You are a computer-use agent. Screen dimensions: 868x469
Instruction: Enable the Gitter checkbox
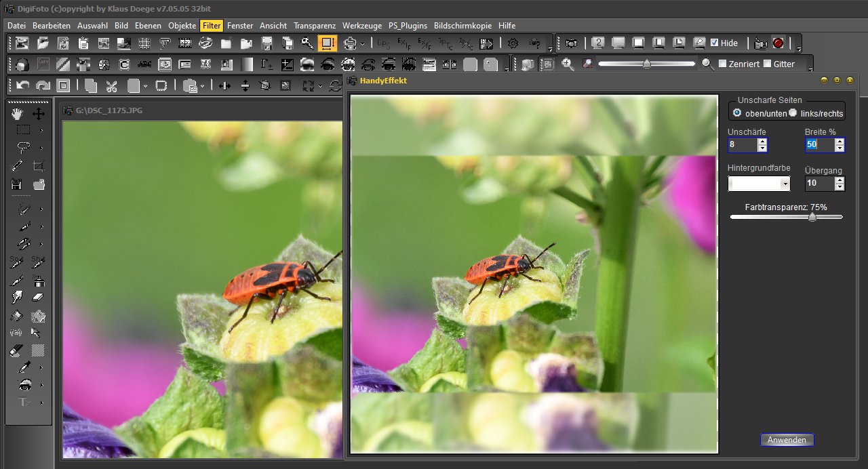(767, 64)
